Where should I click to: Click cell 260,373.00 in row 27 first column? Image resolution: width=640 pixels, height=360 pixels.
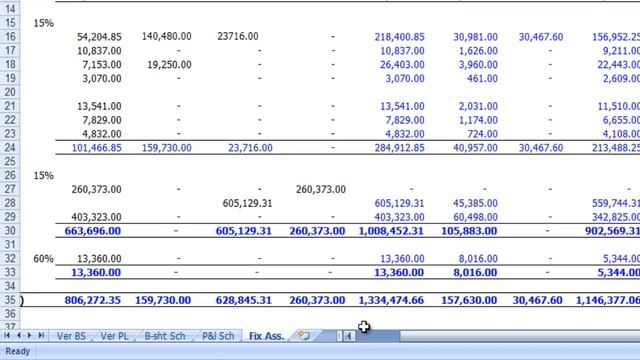click(96, 190)
